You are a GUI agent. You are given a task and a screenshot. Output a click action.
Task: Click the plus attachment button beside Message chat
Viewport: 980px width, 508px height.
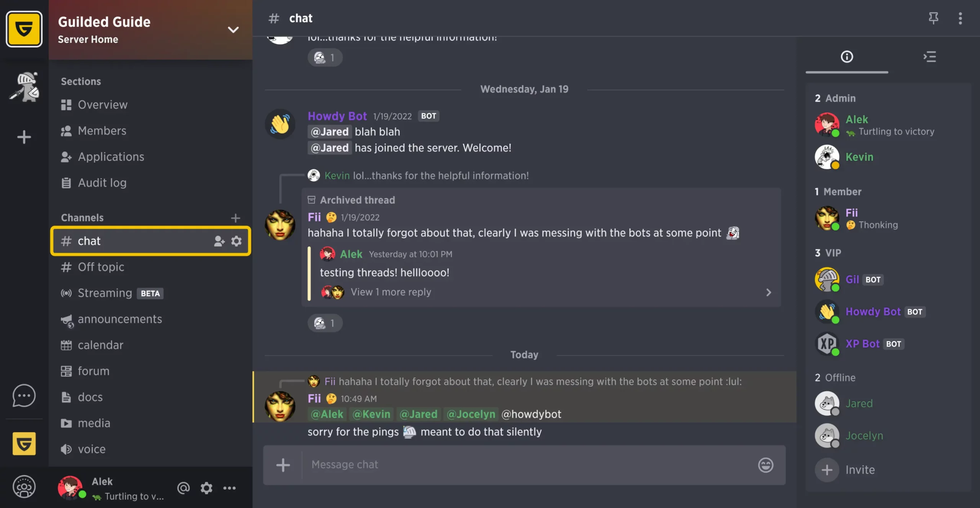(x=283, y=465)
